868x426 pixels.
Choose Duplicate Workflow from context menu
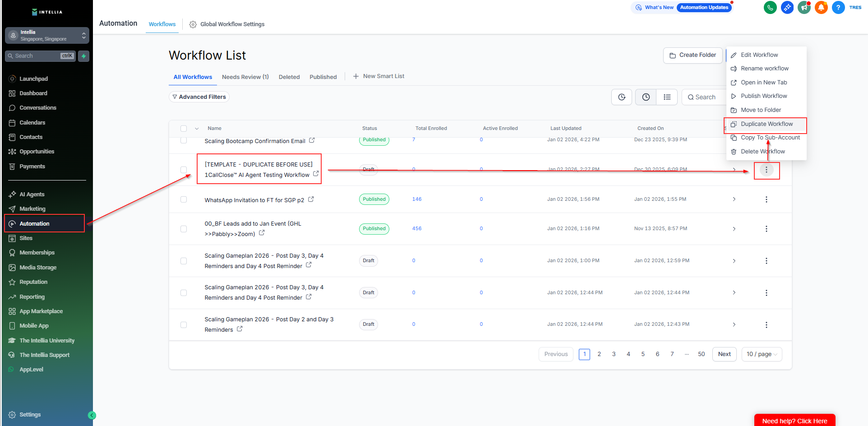(x=766, y=124)
